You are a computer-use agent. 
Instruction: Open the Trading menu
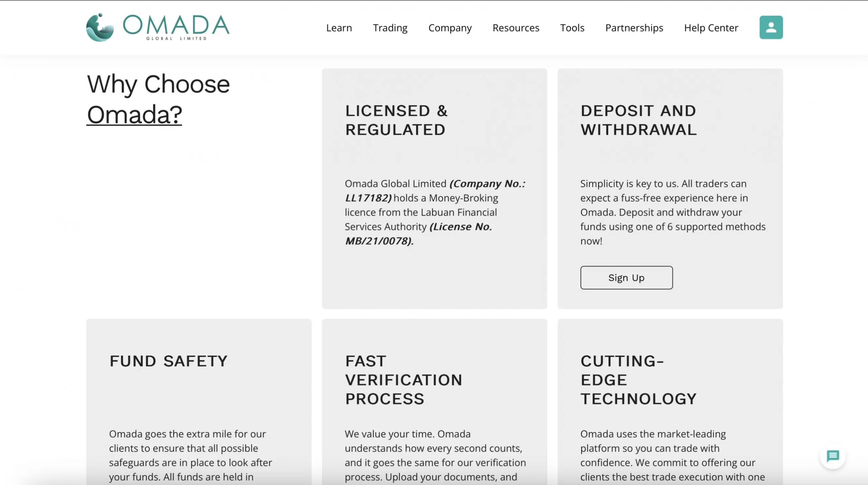pyautogui.click(x=390, y=28)
